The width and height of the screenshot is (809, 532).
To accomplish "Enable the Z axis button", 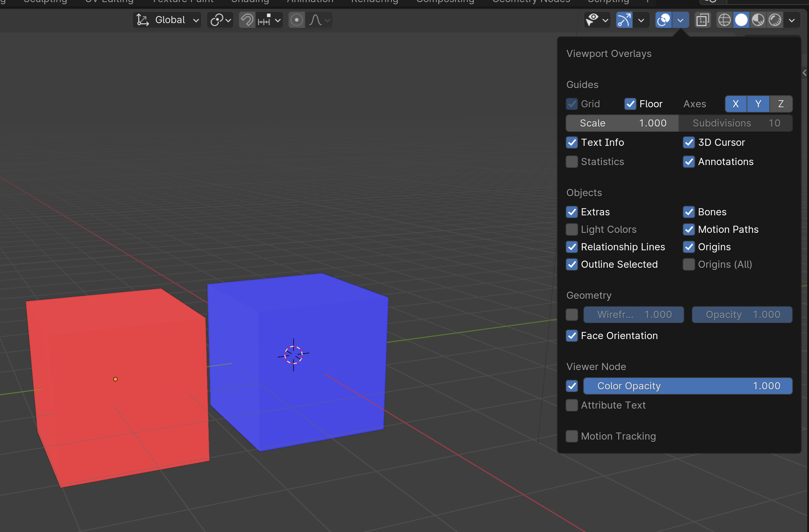I will pyautogui.click(x=781, y=104).
